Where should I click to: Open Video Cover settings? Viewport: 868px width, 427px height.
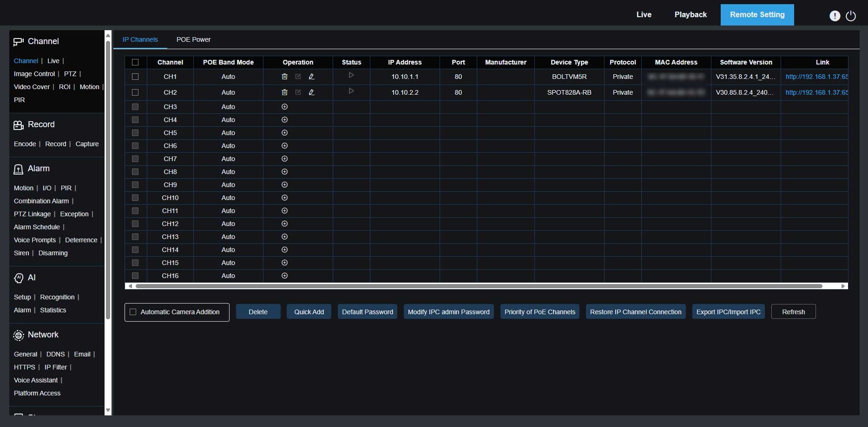[x=32, y=87]
